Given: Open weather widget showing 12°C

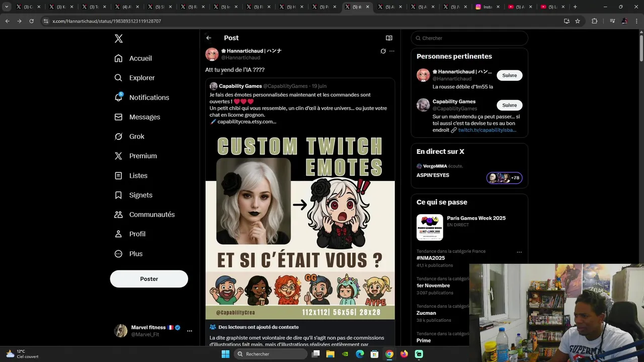Looking at the screenshot, I should click(x=22, y=354).
